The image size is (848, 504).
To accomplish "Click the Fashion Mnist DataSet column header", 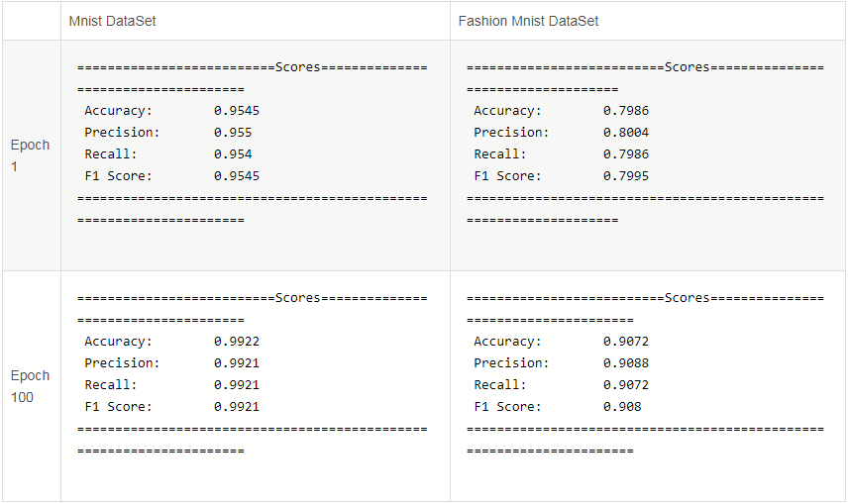I will (528, 21).
